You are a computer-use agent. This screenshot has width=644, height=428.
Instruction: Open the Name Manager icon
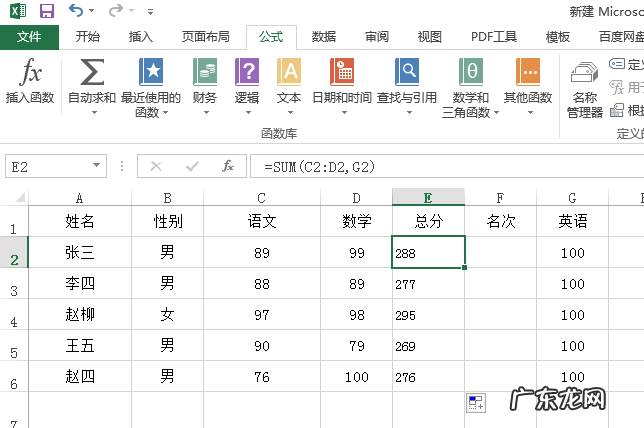click(x=584, y=72)
